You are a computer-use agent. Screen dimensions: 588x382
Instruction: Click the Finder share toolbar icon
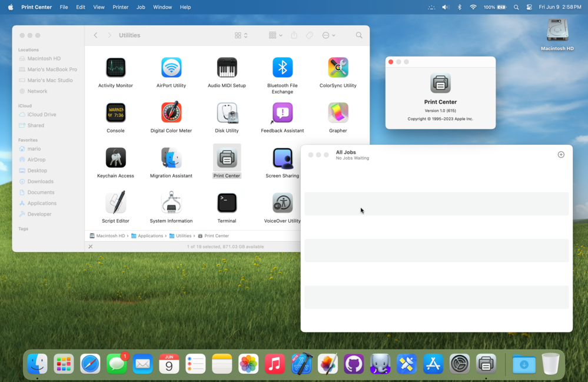point(294,35)
